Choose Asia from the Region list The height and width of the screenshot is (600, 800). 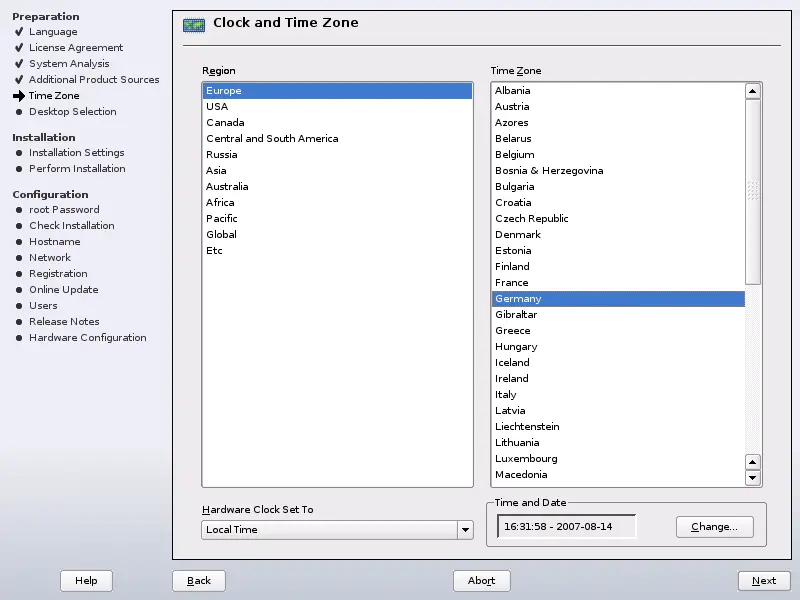click(x=216, y=171)
